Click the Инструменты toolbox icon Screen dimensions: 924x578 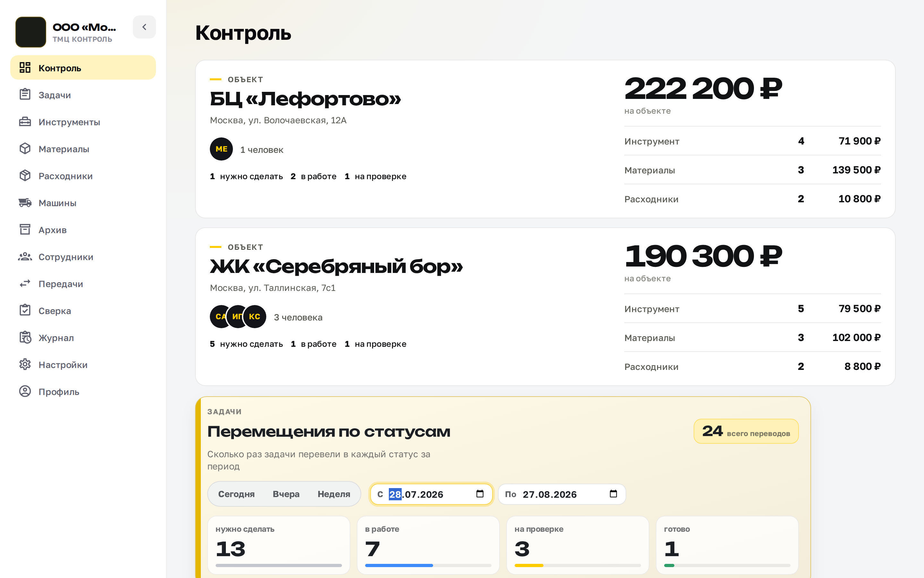[x=25, y=122]
